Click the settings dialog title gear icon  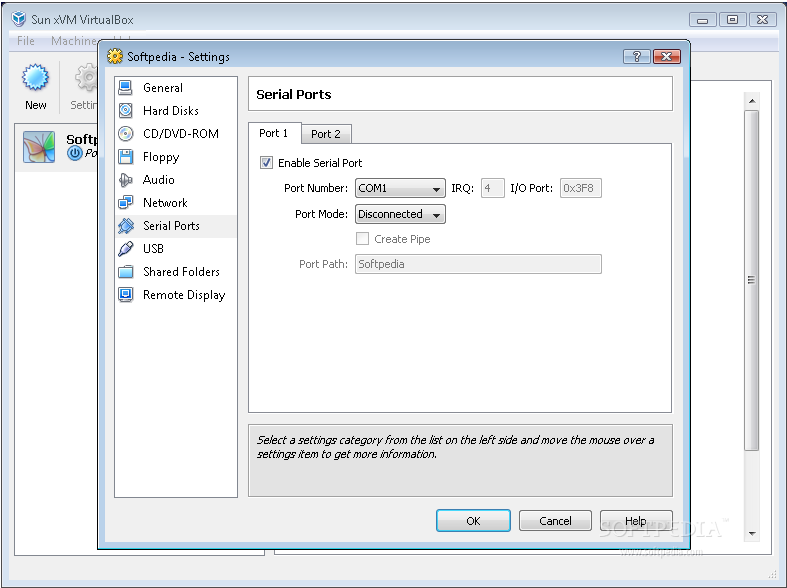115,56
